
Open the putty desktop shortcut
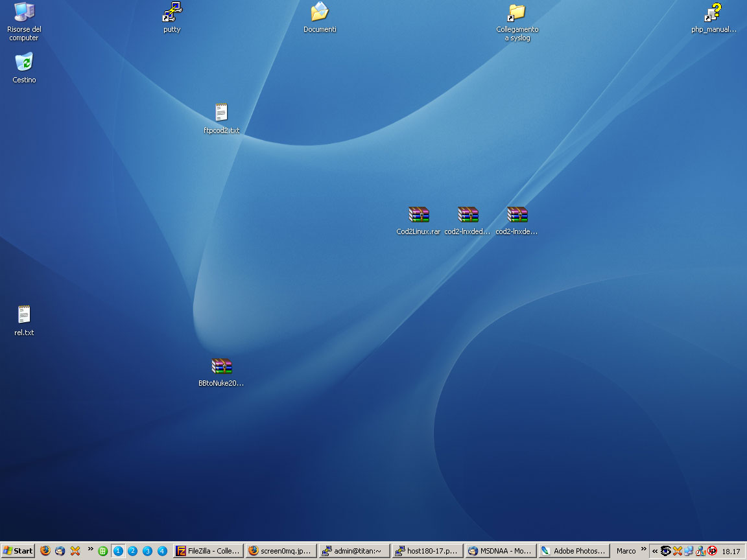172,13
